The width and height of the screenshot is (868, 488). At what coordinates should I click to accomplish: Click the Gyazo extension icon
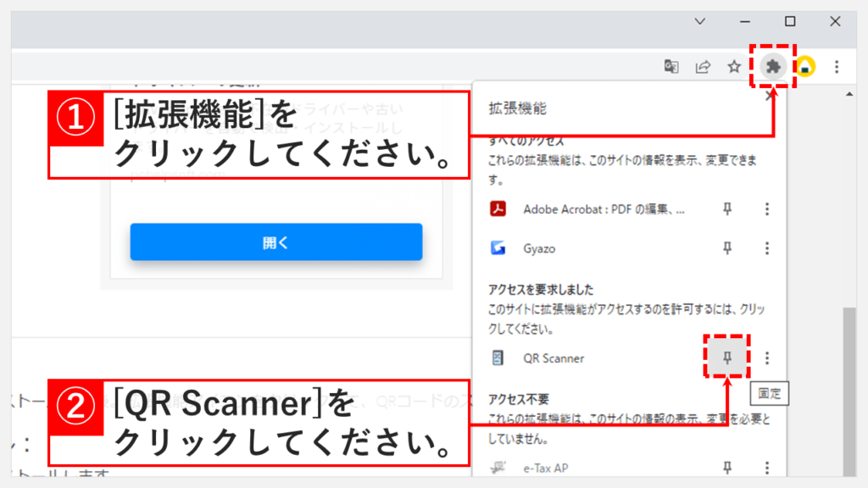pos(498,248)
